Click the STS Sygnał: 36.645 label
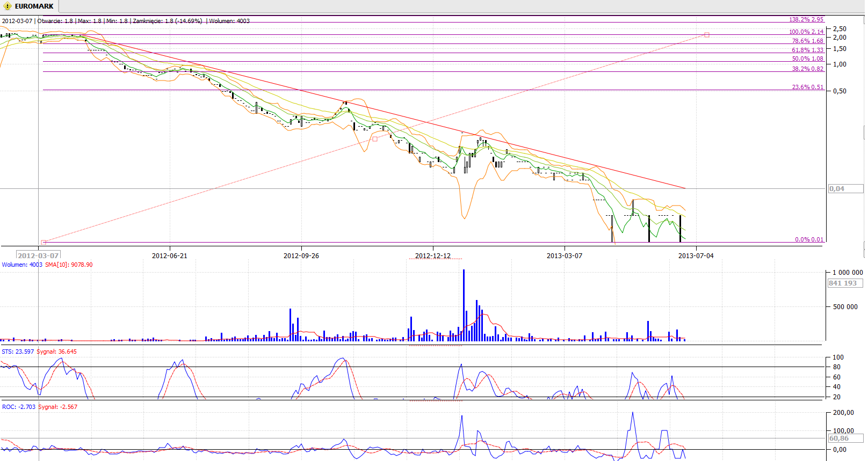This screenshot has width=868, height=461. pyautogui.click(x=56, y=352)
